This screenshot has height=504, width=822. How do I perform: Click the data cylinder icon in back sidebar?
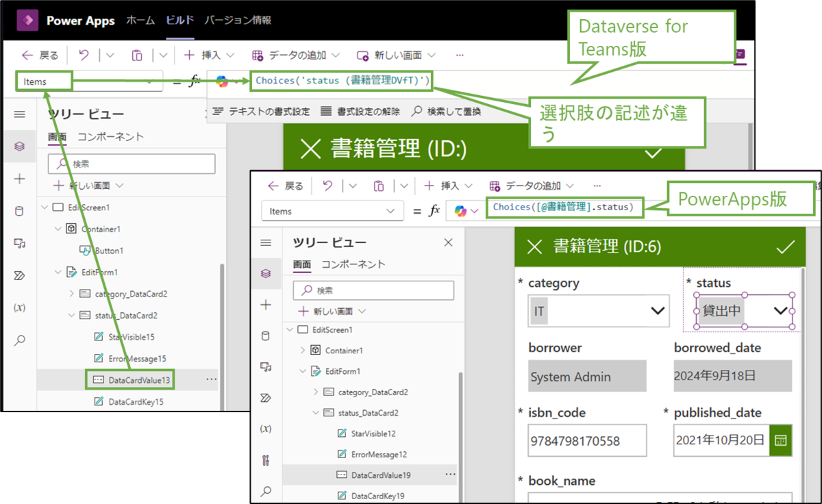[x=19, y=211]
